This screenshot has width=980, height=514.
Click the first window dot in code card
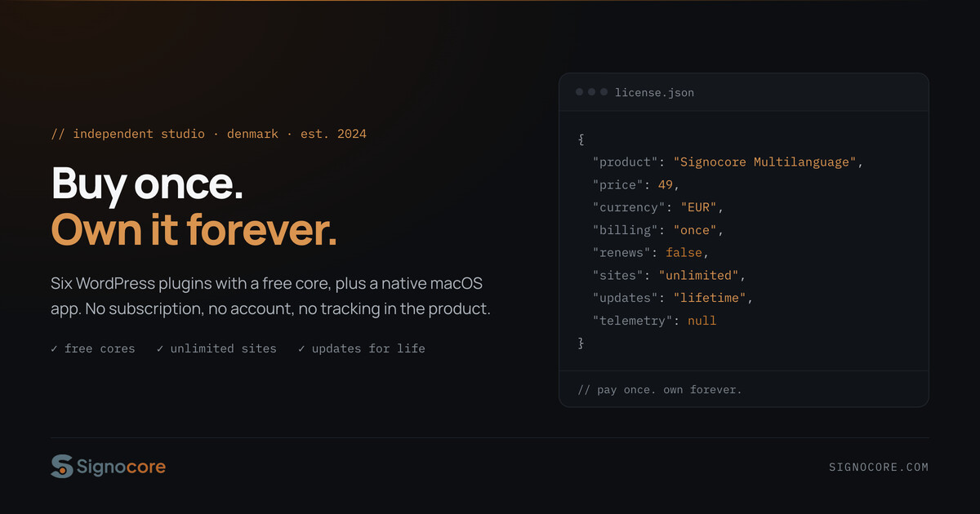(x=579, y=92)
